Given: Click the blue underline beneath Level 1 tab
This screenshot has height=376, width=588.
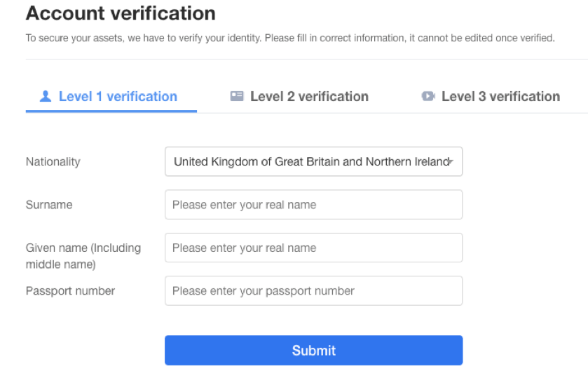Looking at the screenshot, I should [x=111, y=111].
